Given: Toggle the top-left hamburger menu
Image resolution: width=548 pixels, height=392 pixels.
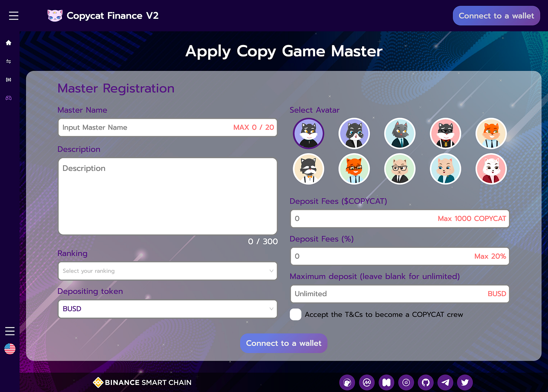Looking at the screenshot, I should pos(14,16).
